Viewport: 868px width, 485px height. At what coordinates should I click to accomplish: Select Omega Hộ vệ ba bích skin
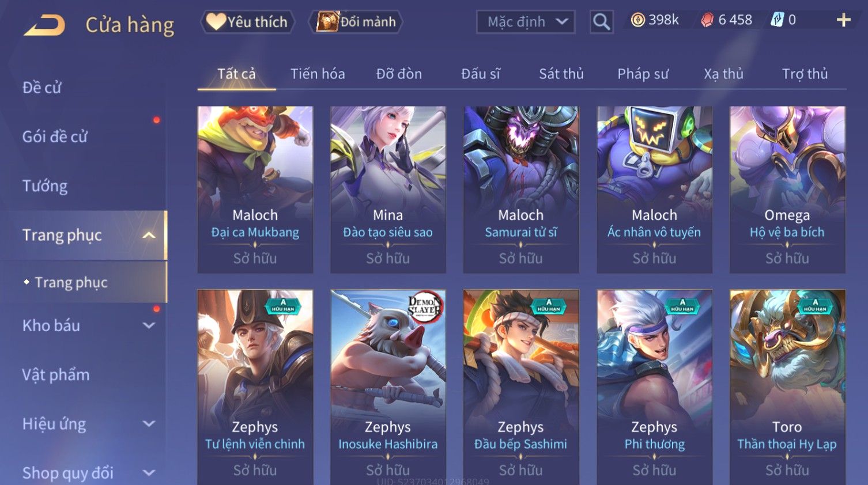pyautogui.click(x=787, y=190)
